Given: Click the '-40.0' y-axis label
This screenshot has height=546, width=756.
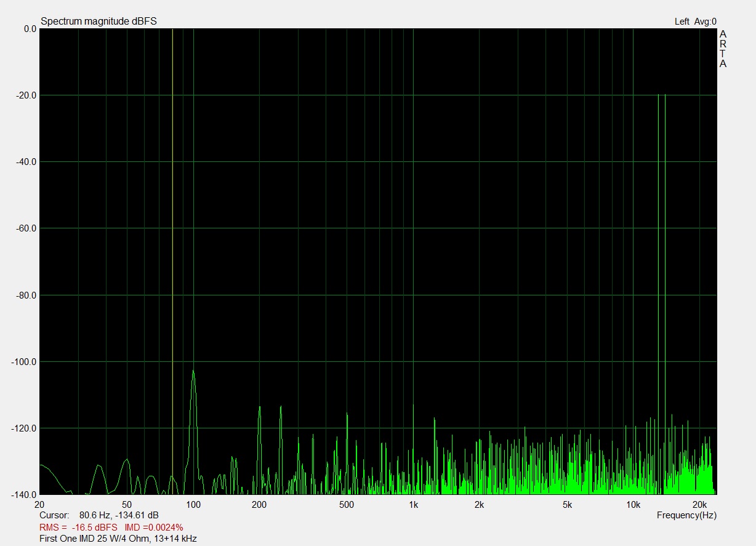Looking at the screenshot, I should click(26, 162).
